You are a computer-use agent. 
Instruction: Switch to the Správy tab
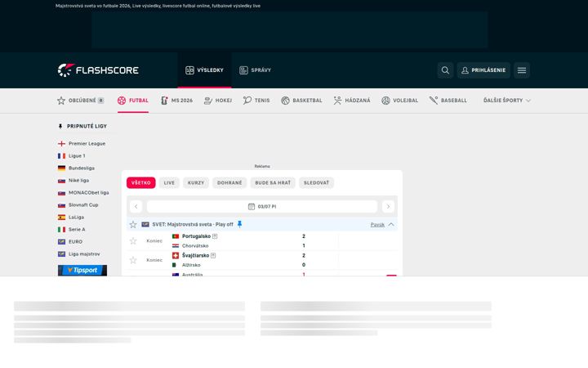pos(255,70)
